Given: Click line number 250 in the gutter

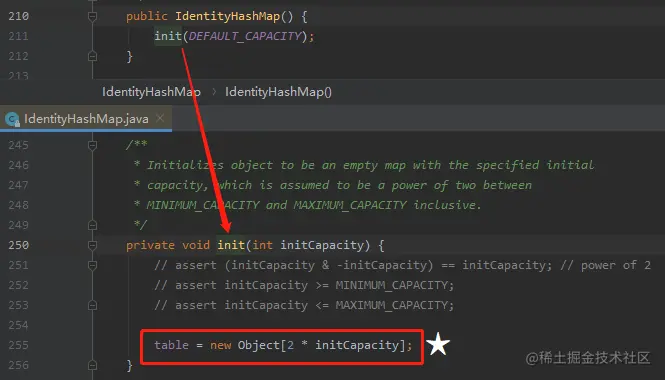Looking at the screenshot, I should point(19,245).
